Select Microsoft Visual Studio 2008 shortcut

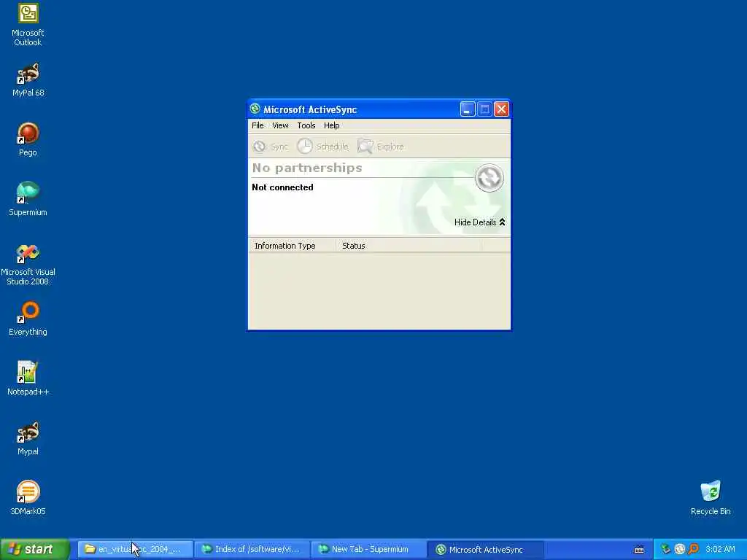click(28, 264)
